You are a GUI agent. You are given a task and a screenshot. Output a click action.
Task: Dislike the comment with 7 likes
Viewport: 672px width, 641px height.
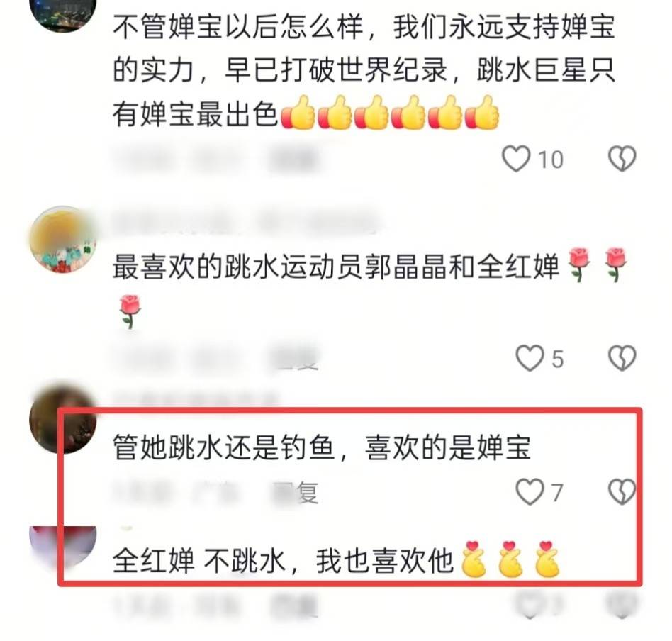click(622, 491)
